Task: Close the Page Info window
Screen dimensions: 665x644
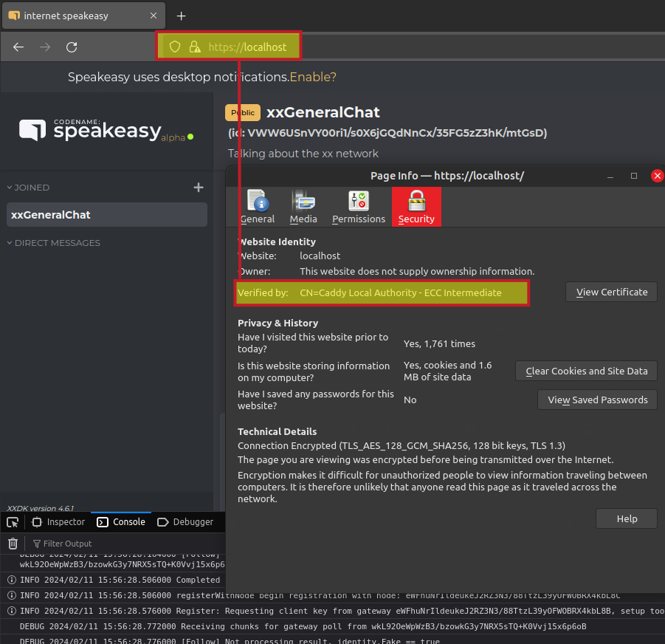Action: pyautogui.click(x=657, y=176)
